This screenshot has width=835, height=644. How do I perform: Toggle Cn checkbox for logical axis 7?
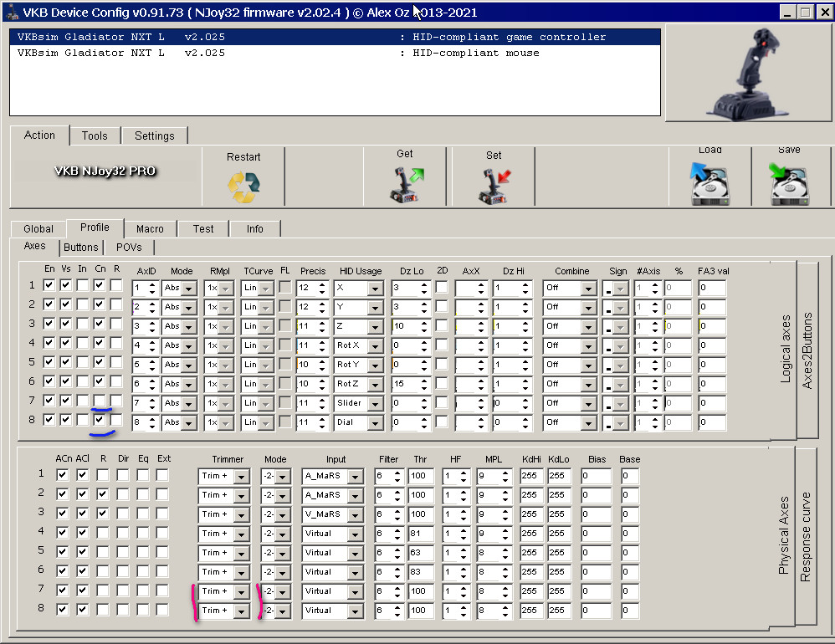[x=100, y=401]
